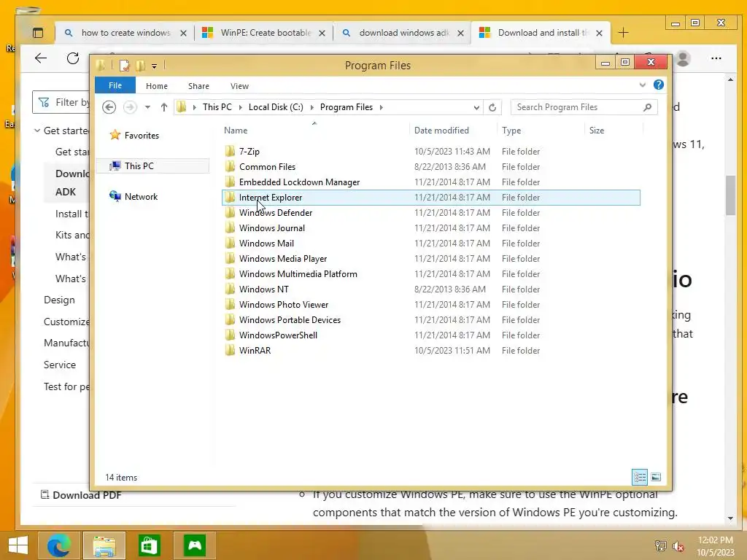This screenshot has height=560, width=747.
Task: Click the Explorer forward arrow button
Action: click(130, 107)
